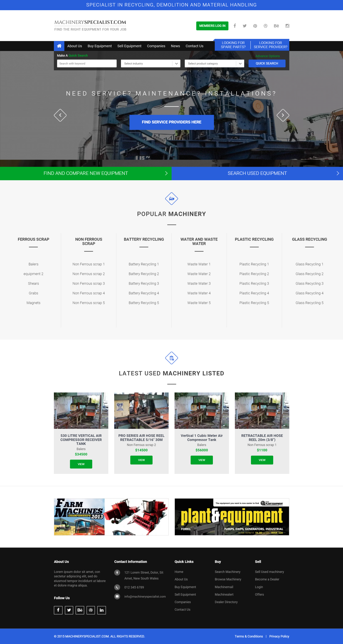Select Companies in the navigation bar

point(156,46)
